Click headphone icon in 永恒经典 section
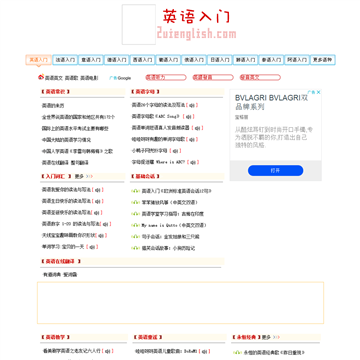Image resolution: width=360 pixels, height=360 pixels. coord(237,352)
